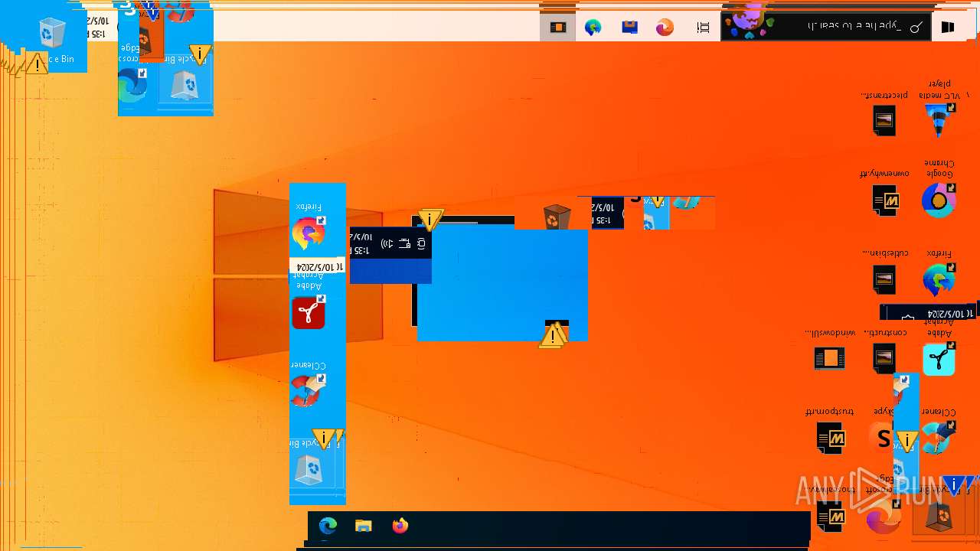Open Recycle Bin at the bottom of the center blue strip
This screenshot has height=551, width=980.
coord(309,470)
